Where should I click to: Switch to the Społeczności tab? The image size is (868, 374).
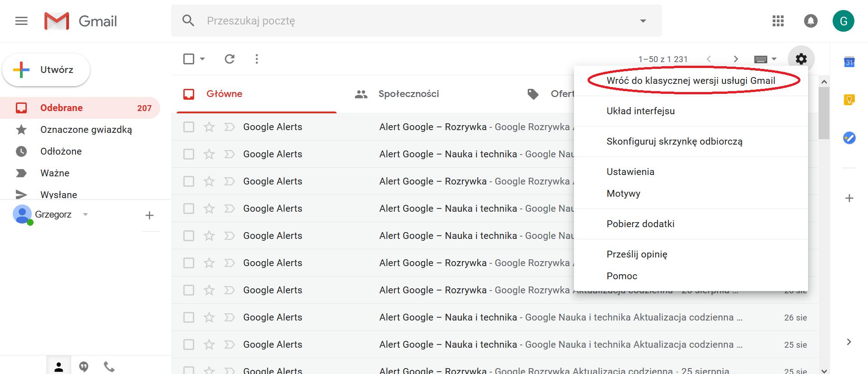click(x=408, y=94)
